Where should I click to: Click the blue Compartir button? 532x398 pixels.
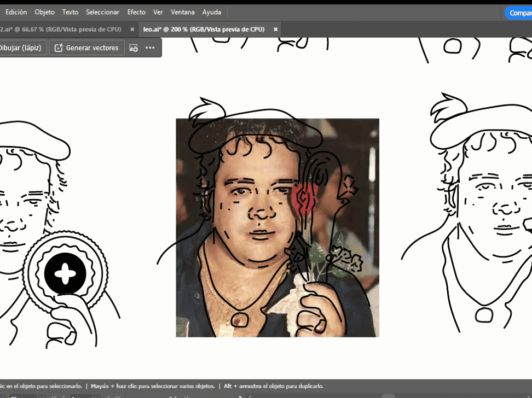pos(519,13)
